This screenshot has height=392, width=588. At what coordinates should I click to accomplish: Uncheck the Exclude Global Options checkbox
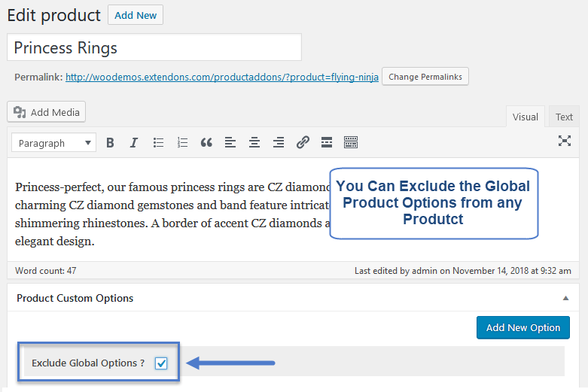pos(161,363)
